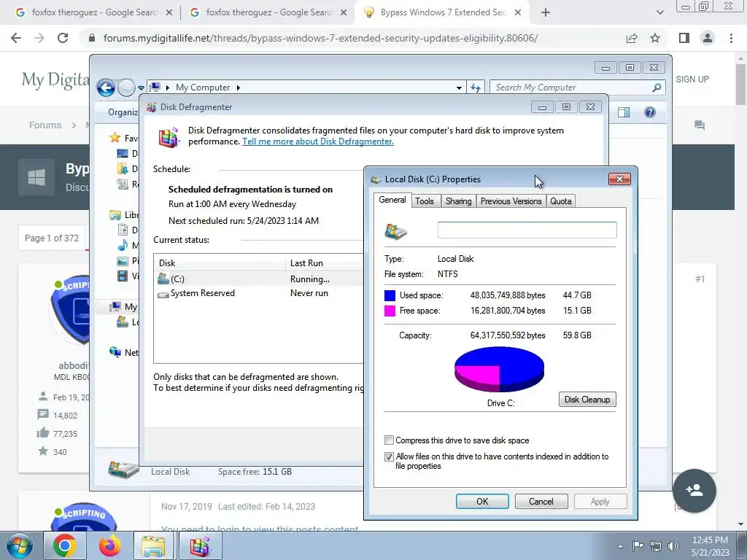This screenshot has height=560, width=747.
Task: Click the Disk column header
Action: click(220, 262)
